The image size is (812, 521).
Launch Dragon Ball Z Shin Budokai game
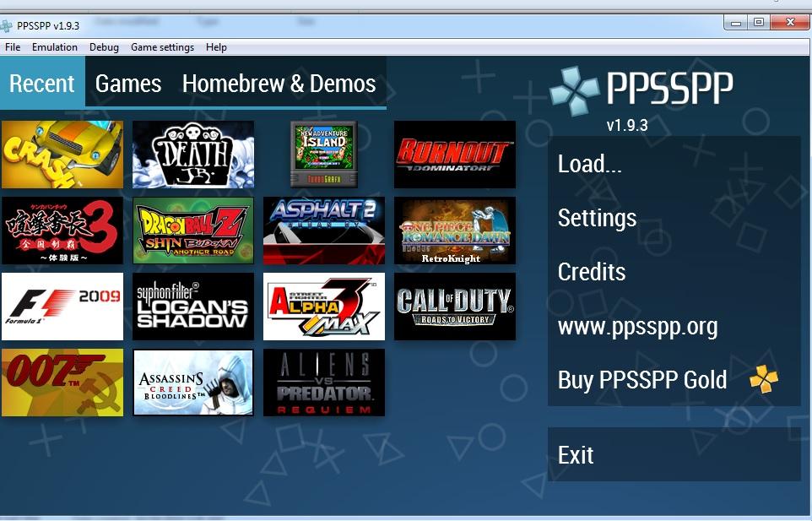pyautogui.click(x=193, y=231)
